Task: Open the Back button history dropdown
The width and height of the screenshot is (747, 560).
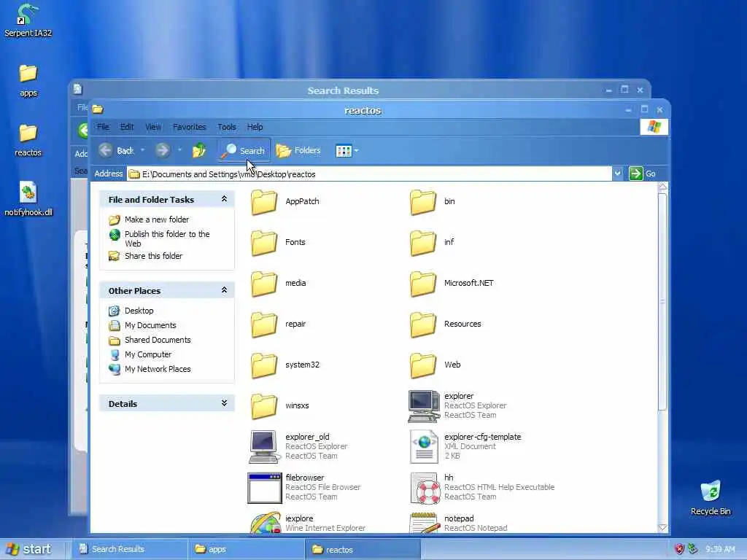Action: (x=142, y=150)
